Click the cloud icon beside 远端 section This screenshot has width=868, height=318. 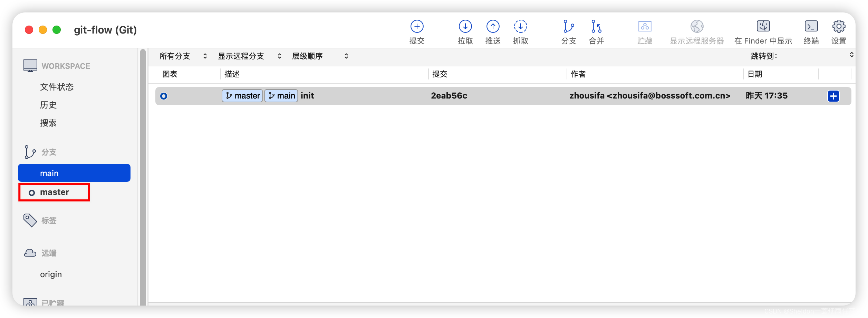[x=30, y=253]
